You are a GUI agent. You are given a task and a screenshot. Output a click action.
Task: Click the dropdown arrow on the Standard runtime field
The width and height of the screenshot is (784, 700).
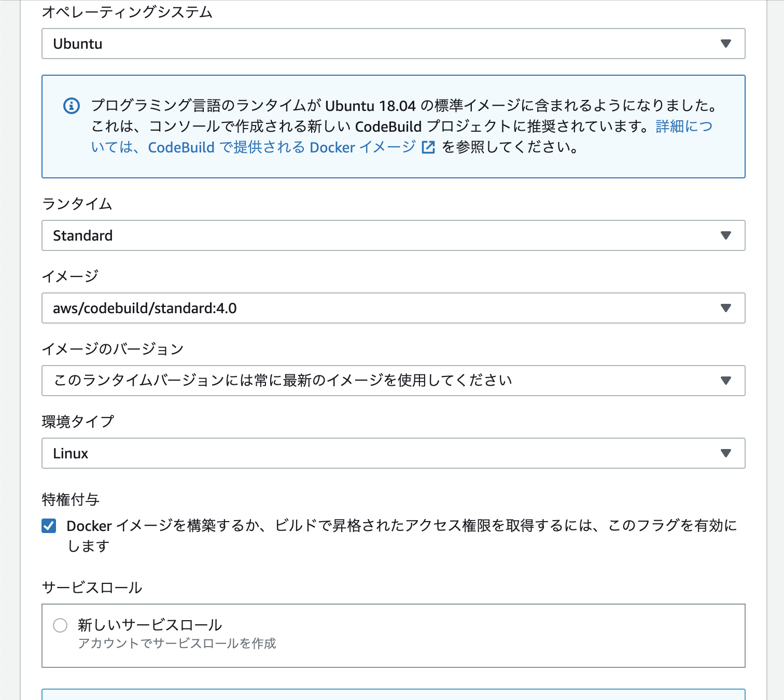point(726,235)
